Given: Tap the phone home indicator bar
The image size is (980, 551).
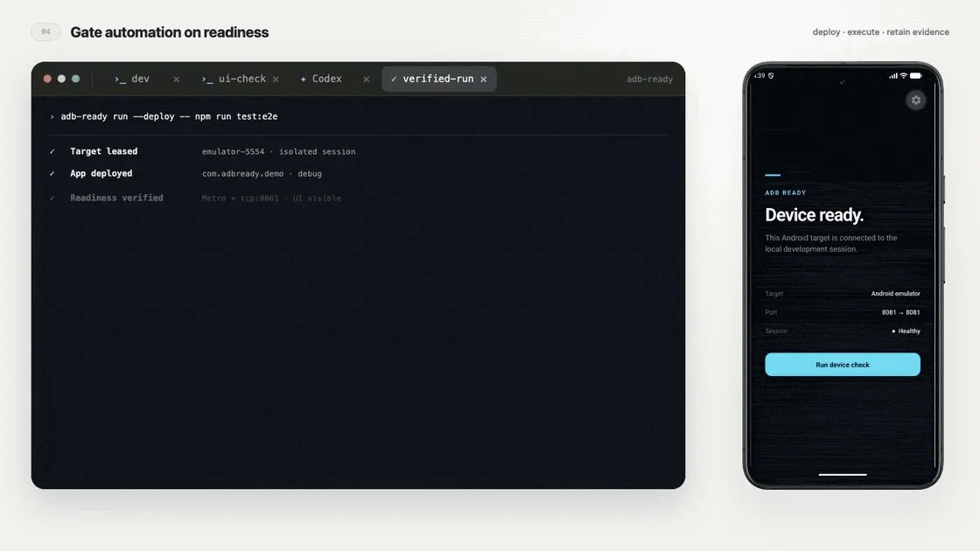Looking at the screenshot, I should (843, 474).
